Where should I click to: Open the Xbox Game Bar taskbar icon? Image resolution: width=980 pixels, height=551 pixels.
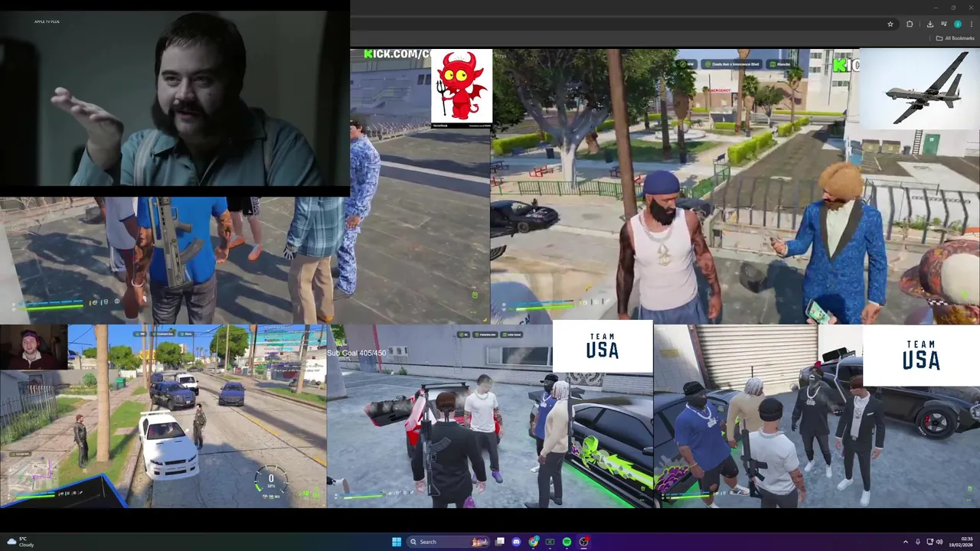click(550, 542)
